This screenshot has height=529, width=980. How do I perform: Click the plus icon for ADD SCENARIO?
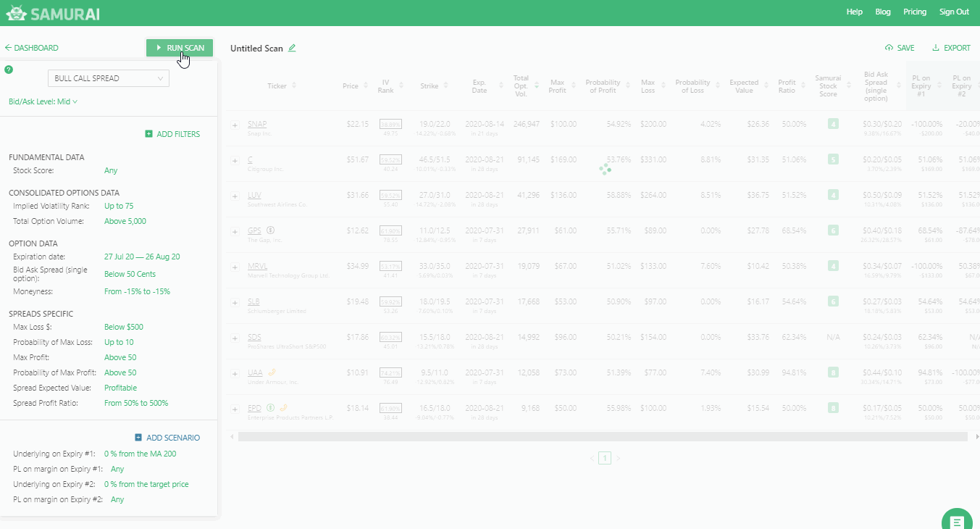click(138, 438)
